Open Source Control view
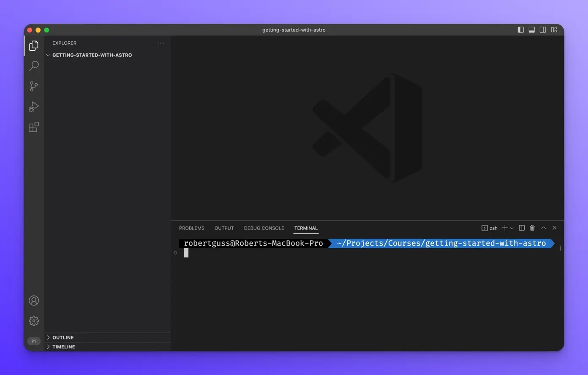This screenshot has width=588, height=375. point(34,86)
